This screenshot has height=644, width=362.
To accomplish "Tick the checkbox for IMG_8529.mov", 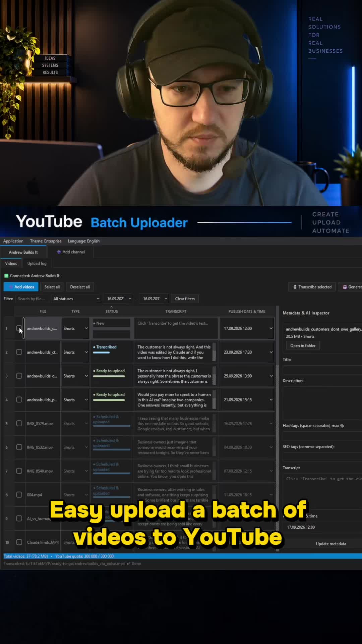I will [19, 423].
